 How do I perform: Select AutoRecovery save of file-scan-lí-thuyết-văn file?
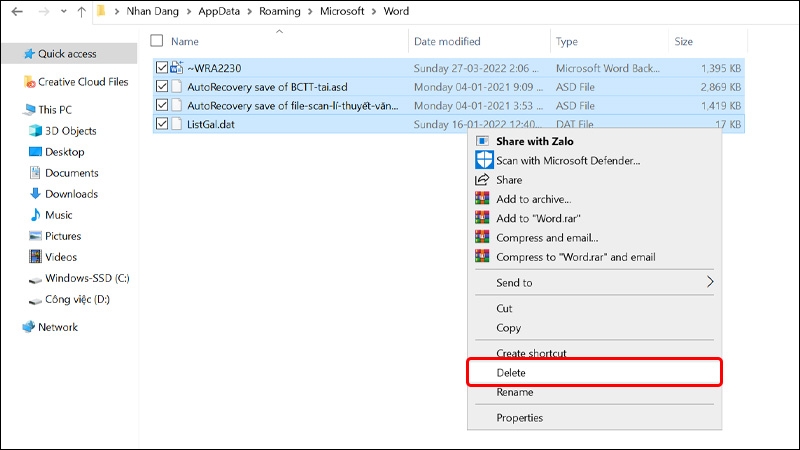tap(292, 106)
